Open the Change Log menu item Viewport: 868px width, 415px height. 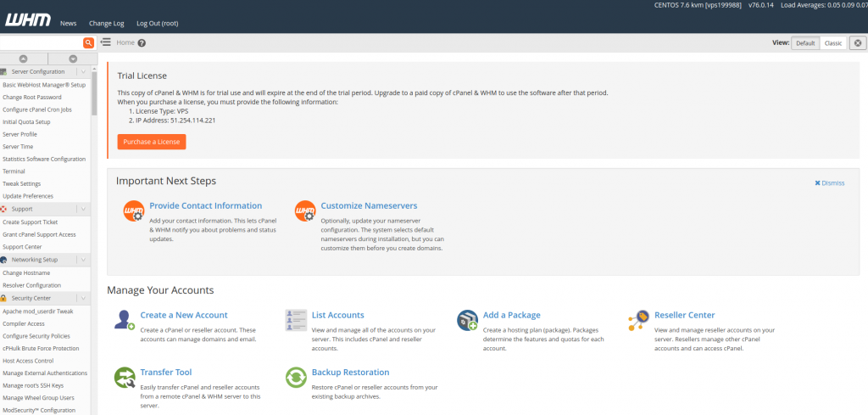click(106, 23)
